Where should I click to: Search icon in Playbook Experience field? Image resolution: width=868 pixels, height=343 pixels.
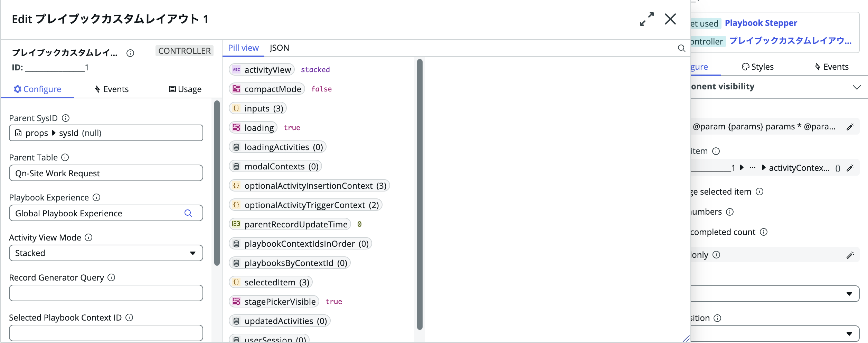[x=188, y=213]
